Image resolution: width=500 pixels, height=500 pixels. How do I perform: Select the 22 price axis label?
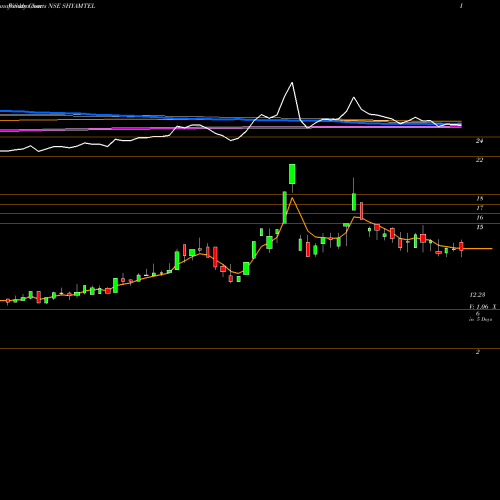click(x=479, y=160)
